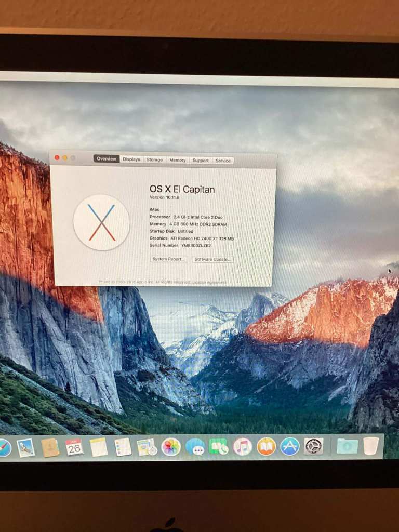Click the OS X El Capitan title
Image resolution: width=399 pixels, height=532 pixels.
click(x=182, y=189)
